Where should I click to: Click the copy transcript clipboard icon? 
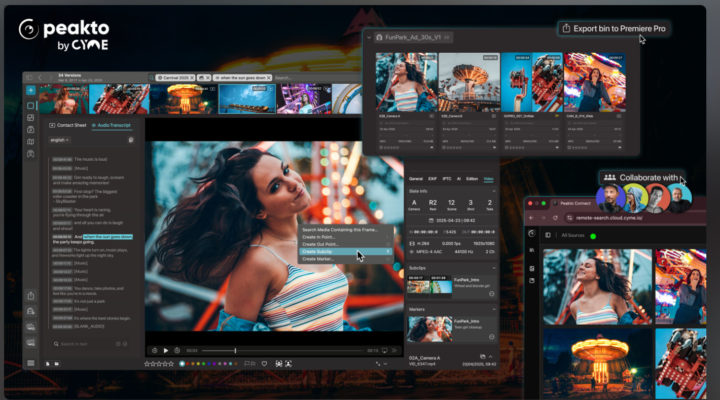point(131,140)
